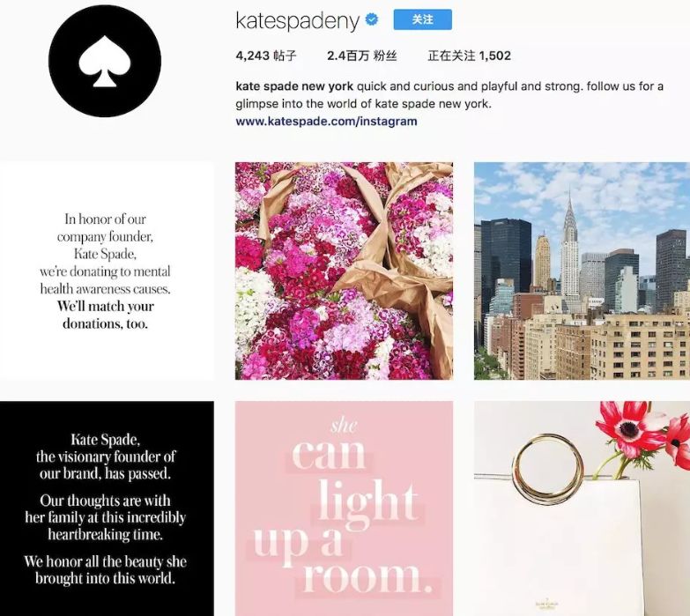Click the gold ring handbag handle

pyautogui.click(x=548, y=469)
